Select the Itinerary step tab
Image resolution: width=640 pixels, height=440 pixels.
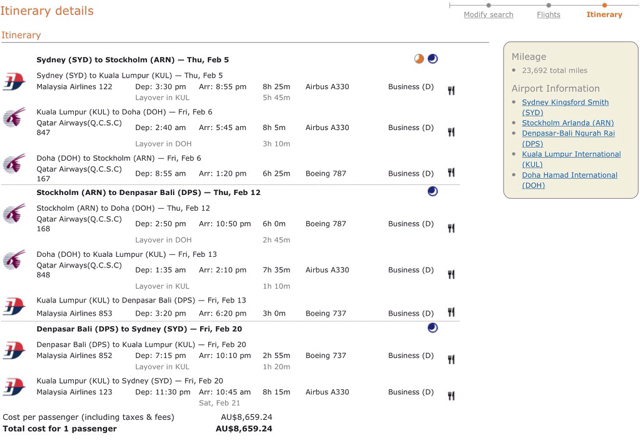point(604,15)
